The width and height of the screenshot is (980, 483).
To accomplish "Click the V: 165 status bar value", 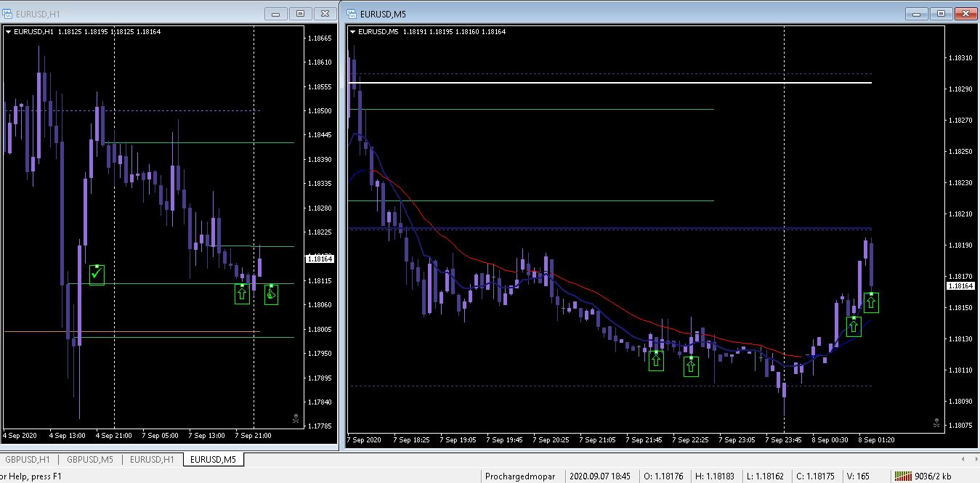I will coord(858,476).
